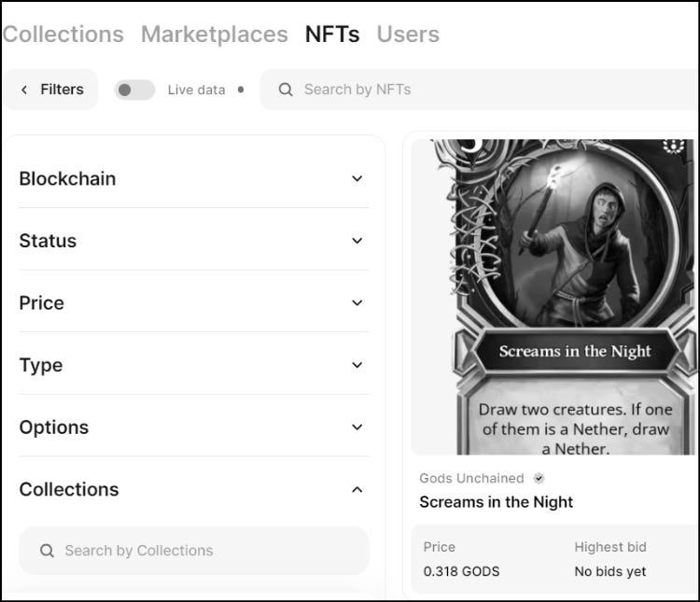Click the live data status dot
The width and height of the screenshot is (700, 602).
coord(241,90)
